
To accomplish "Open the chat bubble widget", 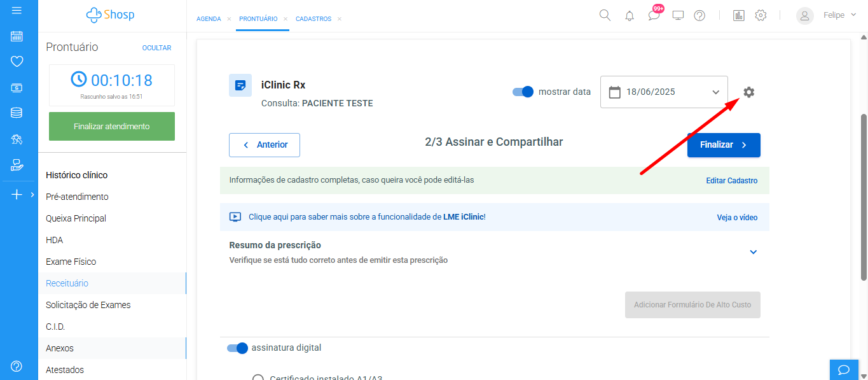I will 844,370.
